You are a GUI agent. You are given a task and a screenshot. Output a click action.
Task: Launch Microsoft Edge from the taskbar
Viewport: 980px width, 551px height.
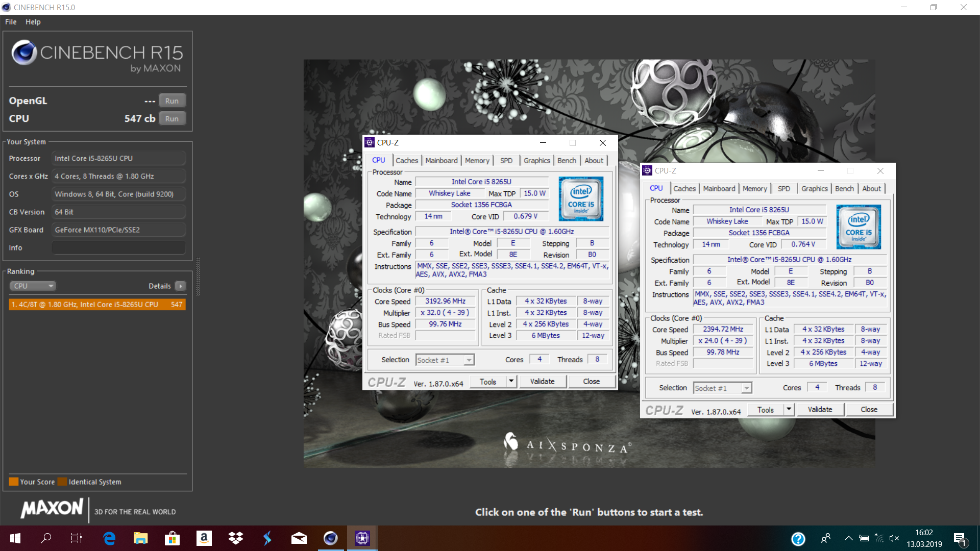[109, 538]
